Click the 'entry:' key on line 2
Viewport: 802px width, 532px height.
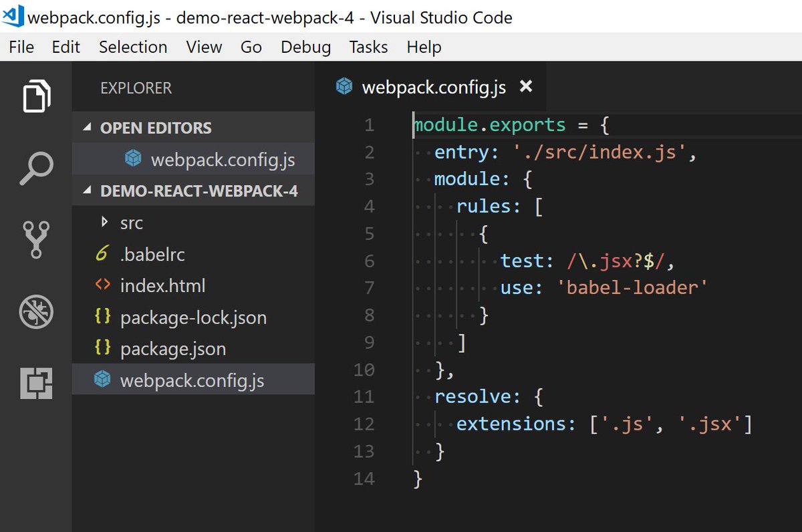(x=466, y=152)
